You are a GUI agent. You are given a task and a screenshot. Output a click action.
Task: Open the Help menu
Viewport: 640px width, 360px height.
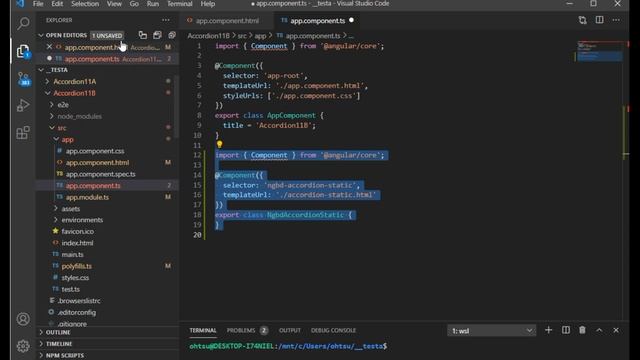click(208, 4)
